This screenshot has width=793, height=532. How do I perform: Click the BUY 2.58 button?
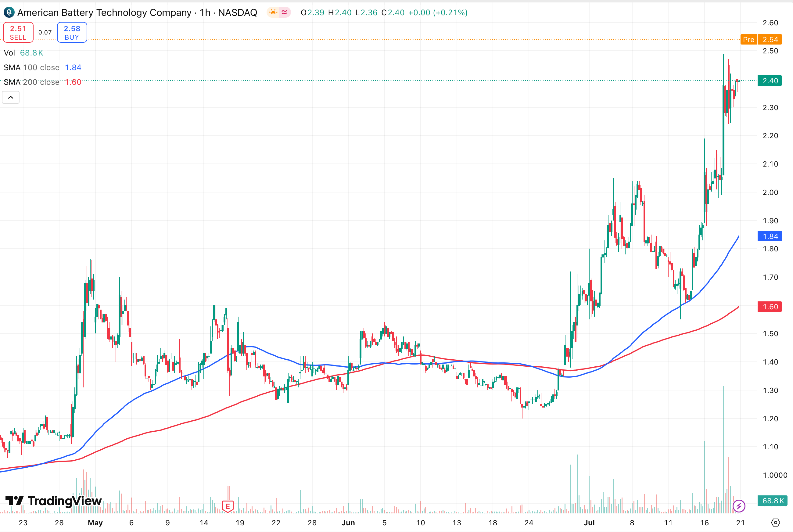[72, 33]
